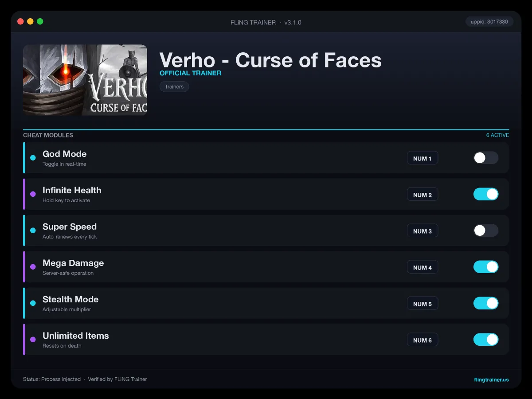Click the purple dot beside Unlimited Items
Image resolution: width=532 pixels, height=399 pixels.
tap(33, 340)
